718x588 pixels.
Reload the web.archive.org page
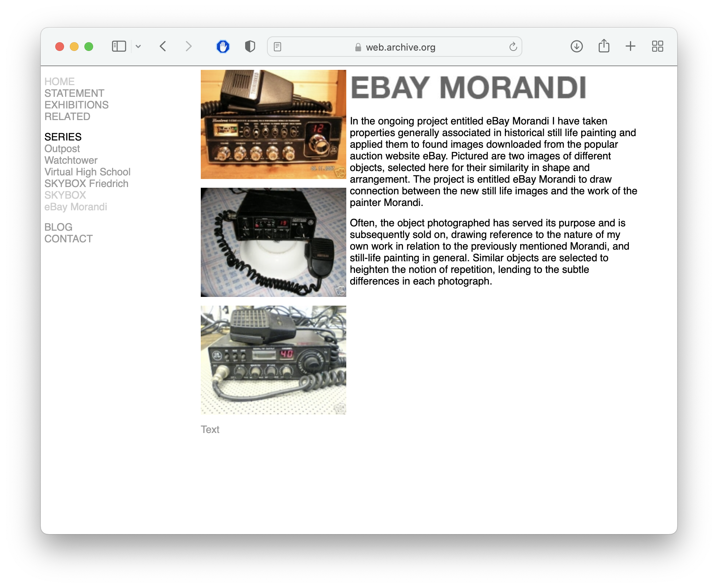point(513,47)
